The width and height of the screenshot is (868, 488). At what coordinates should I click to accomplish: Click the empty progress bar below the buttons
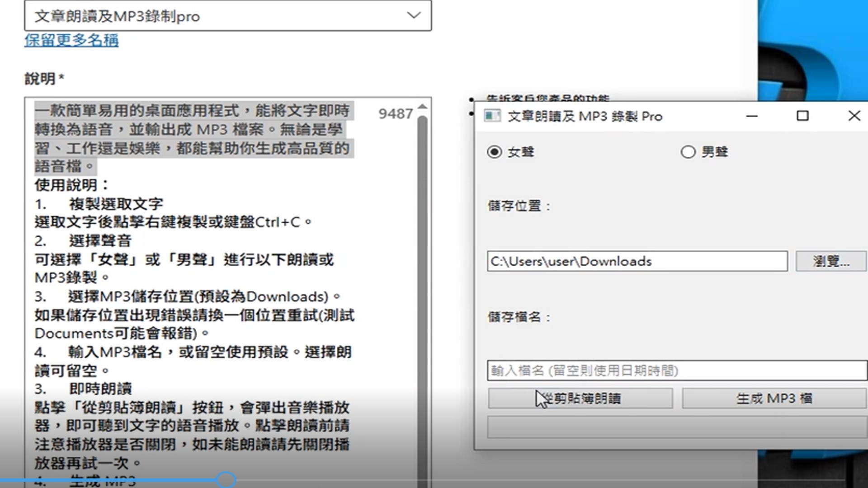pyautogui.click(x=676, y=427)
